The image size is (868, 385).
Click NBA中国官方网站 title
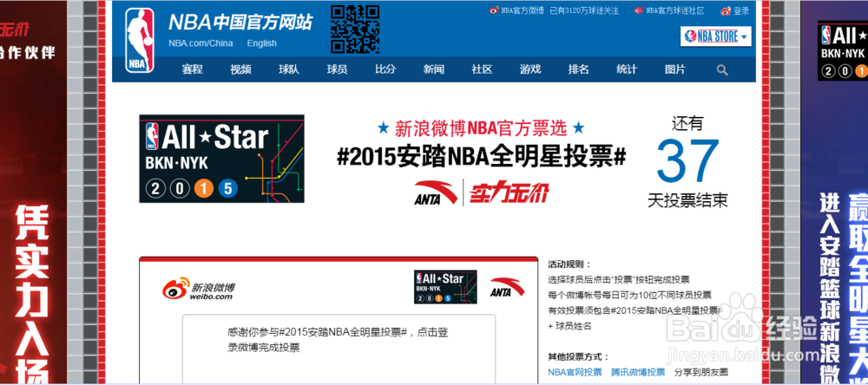pyautogui.click(x=240, y=23)
